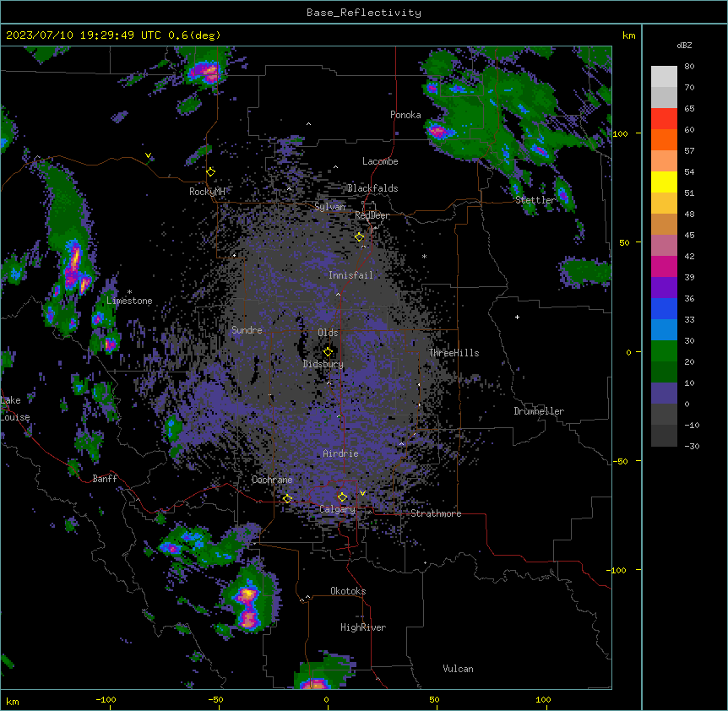This screenshot has width=728, height=711.
Task: Select the -50 tick on right vertical axis
Action: (620, 461)
